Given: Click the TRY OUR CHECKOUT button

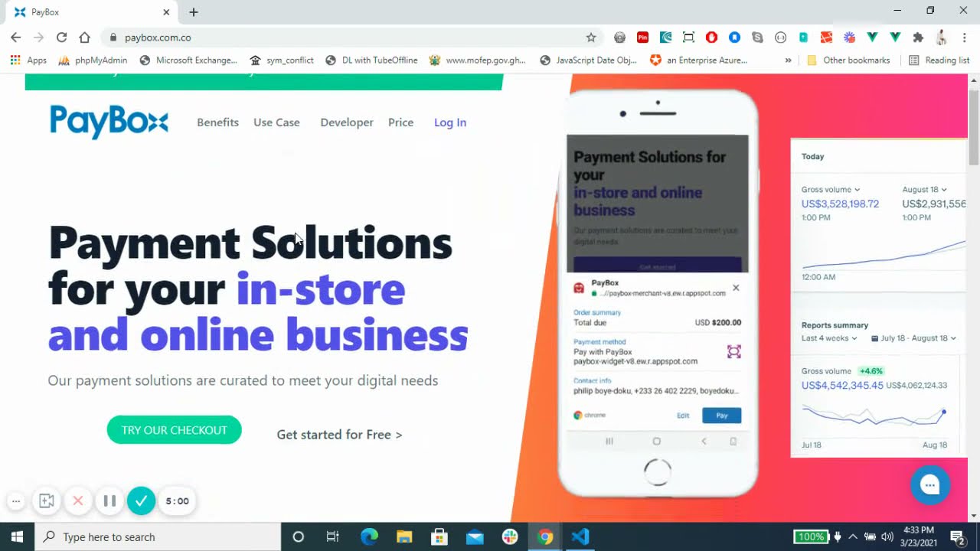Looking at the screenshot, I should tap(174, 430).
